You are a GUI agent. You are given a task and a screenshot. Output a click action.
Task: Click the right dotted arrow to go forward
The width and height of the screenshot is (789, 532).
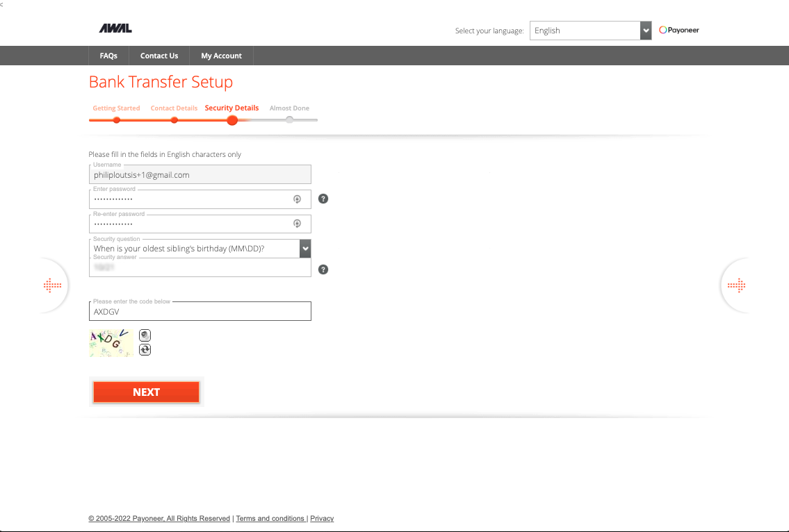(x=736, y=285)
